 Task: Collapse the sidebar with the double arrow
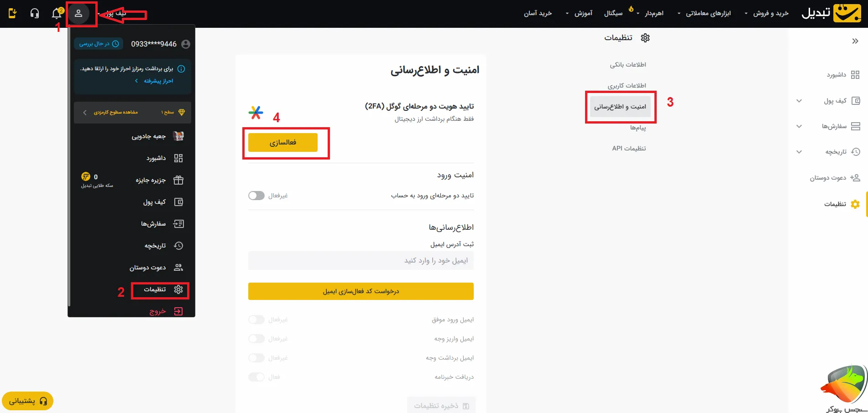pos(855,41)
